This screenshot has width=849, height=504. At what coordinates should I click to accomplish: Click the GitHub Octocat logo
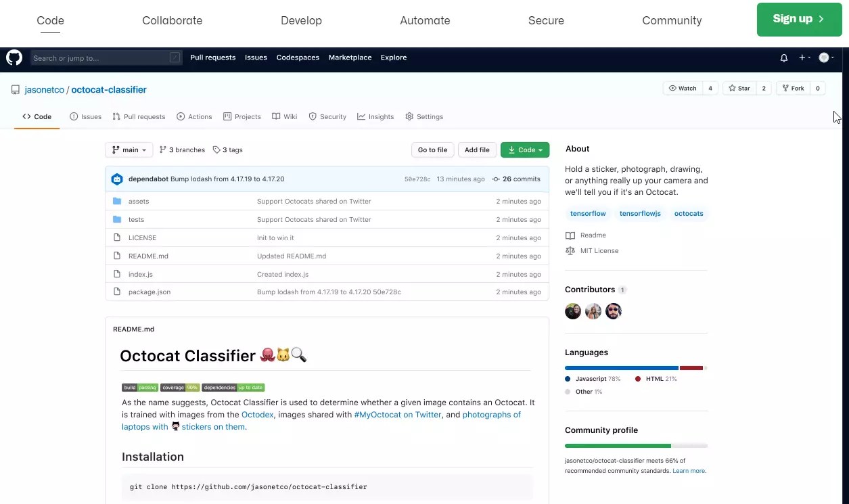[14, 58]
